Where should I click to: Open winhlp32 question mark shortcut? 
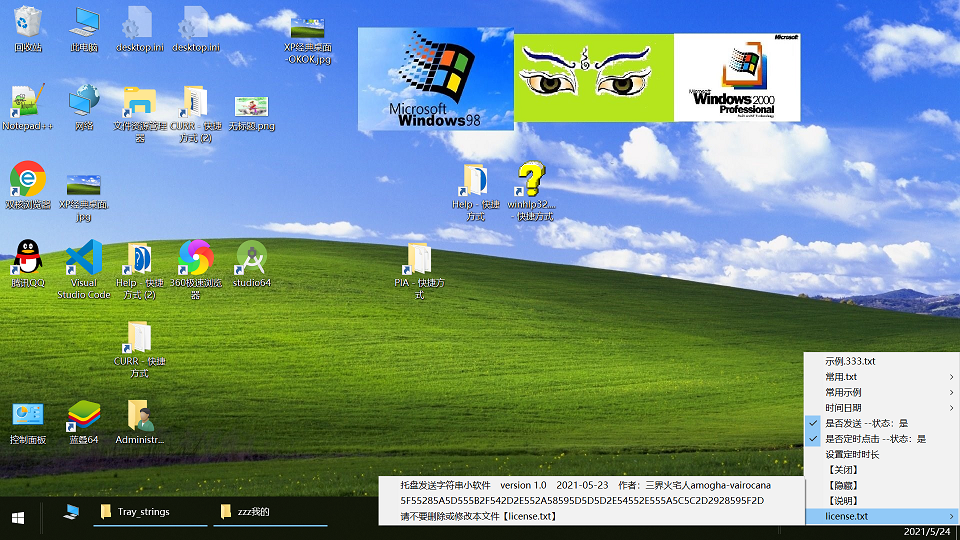coord(531,191)
